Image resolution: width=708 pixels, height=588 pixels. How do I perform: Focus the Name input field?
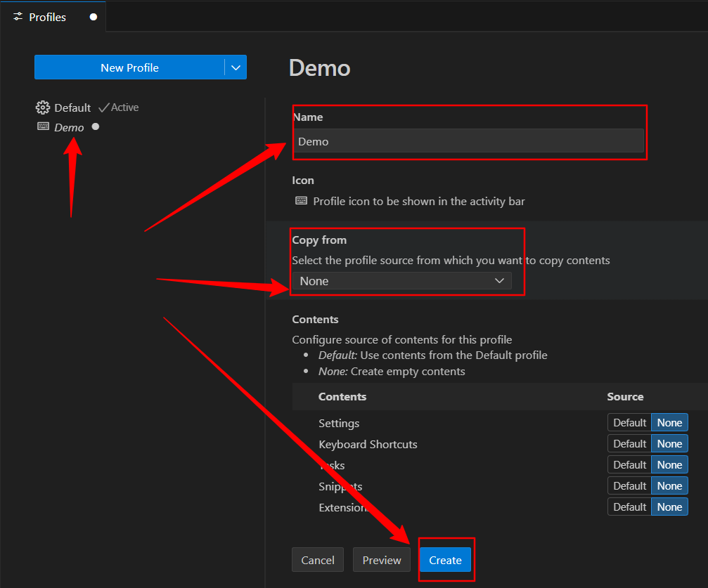point(468,141)
